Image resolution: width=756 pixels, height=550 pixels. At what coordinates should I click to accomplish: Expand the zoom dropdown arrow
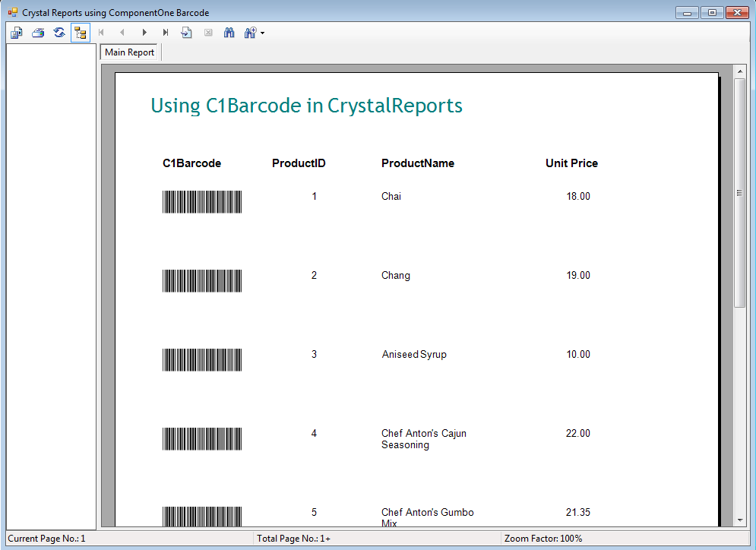point(262,33)
